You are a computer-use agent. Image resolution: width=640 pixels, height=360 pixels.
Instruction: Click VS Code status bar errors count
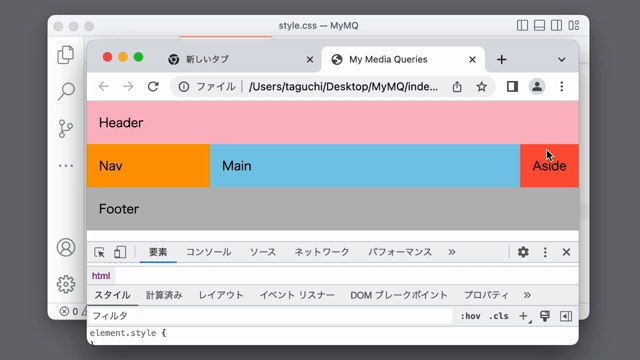point(69,311)
